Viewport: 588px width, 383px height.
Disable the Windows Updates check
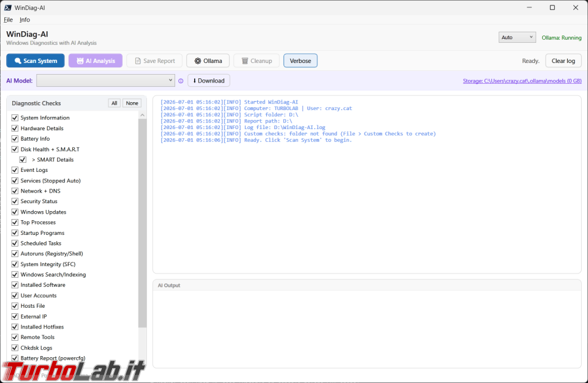coord(15,212)
